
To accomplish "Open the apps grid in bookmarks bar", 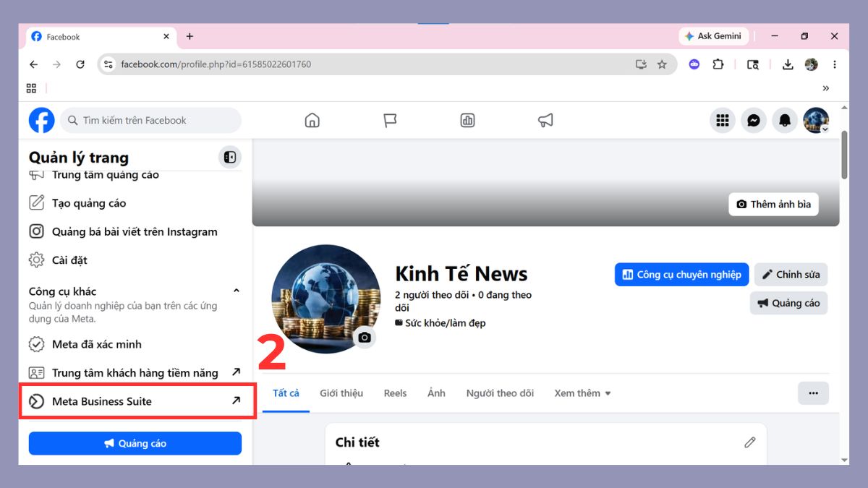I will point(31,88).
